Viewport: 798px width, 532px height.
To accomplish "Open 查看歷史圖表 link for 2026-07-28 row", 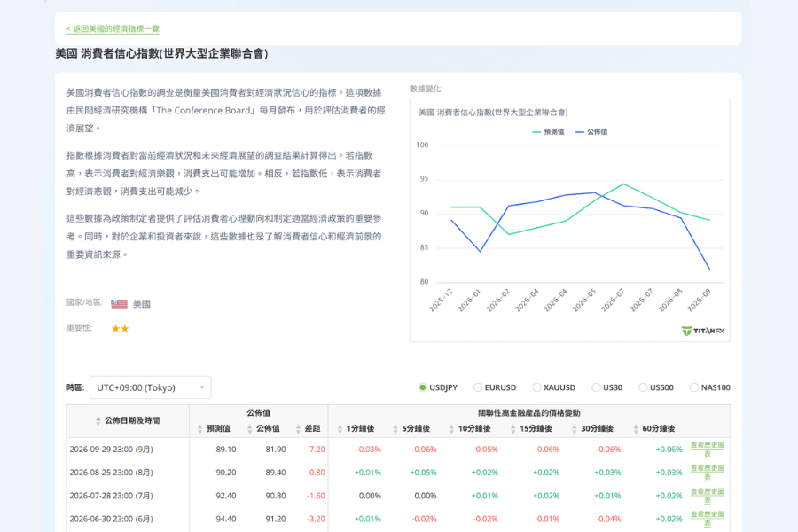I will (x=707, y=496).
